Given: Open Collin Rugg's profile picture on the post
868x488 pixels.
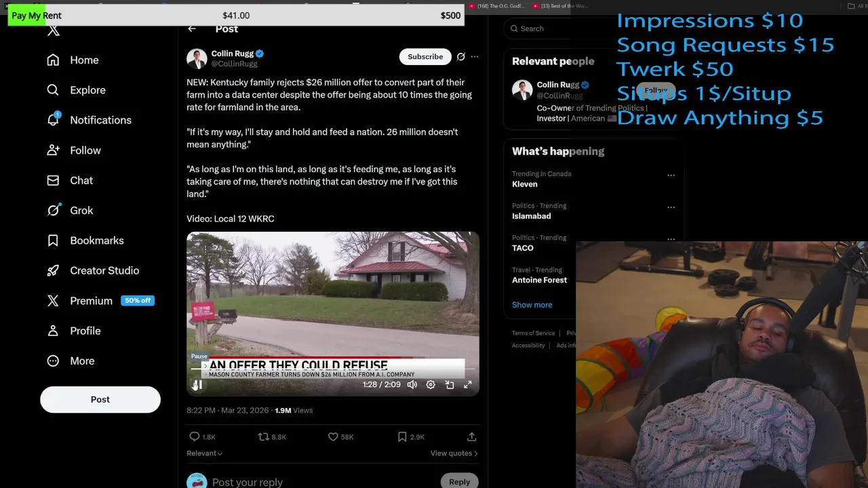Looking at the screenshot, I should tap(197, 58).
